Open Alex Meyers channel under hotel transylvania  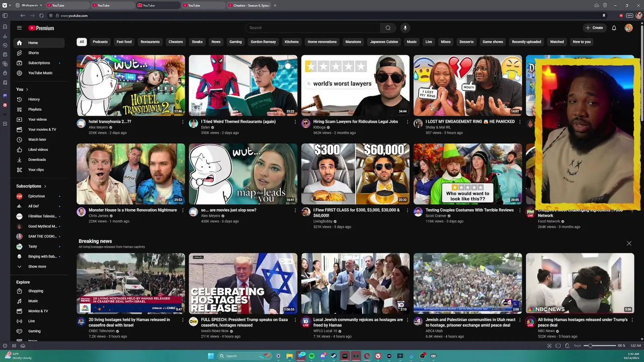click(98, 127)
